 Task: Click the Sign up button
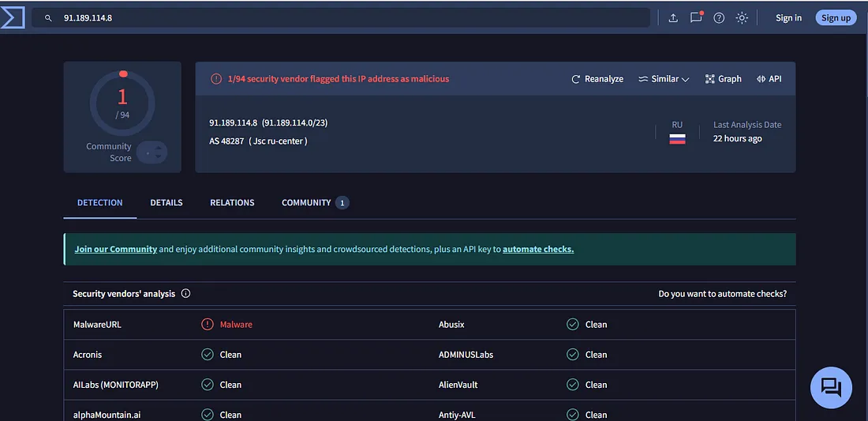[836, 17]
